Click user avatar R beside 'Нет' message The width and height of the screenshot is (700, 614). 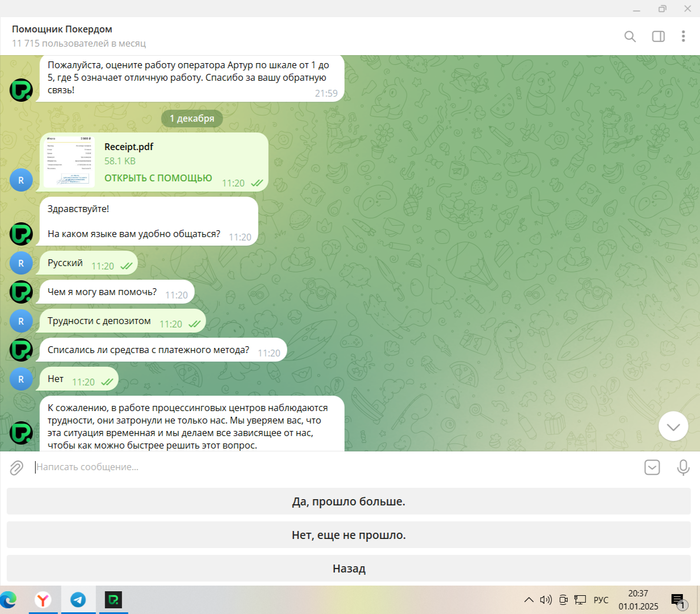[21, 379]
